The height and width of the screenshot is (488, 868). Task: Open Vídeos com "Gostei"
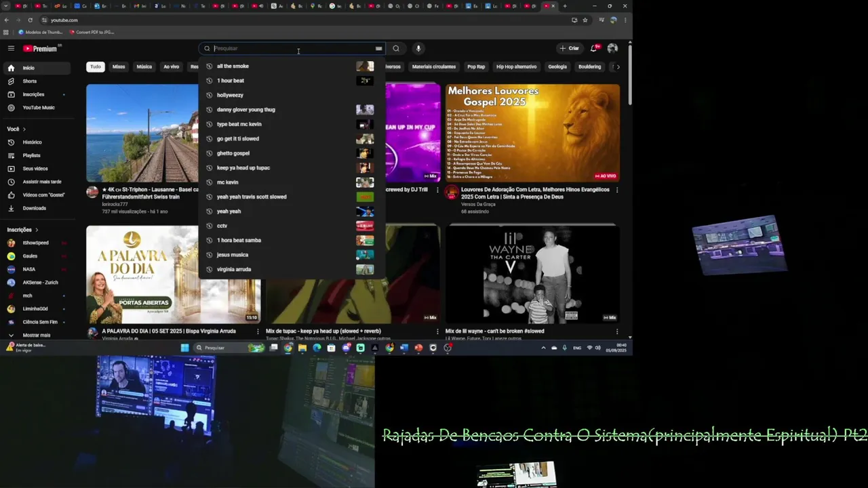point(36,195)
